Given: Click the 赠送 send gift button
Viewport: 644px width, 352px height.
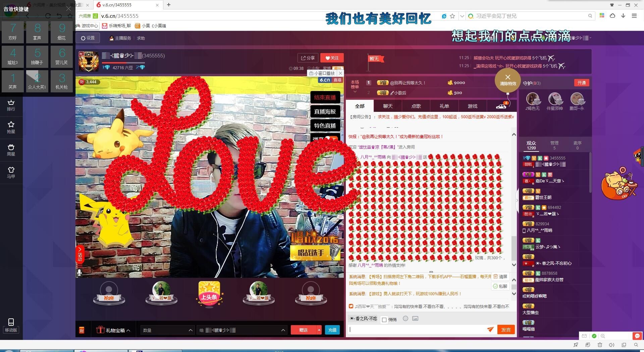Looking at the screenshot, I should coord(304,330).
